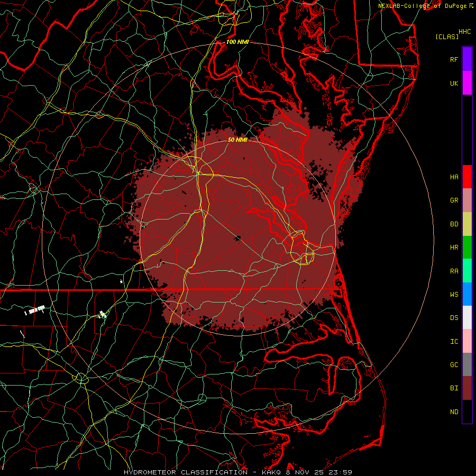Click the UK magenta legend swatch
The image size is (476, 476).
(467, 83)
